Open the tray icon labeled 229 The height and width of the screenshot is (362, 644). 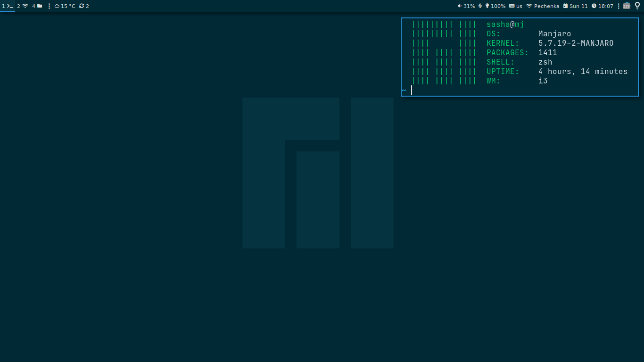click(627, 6)
